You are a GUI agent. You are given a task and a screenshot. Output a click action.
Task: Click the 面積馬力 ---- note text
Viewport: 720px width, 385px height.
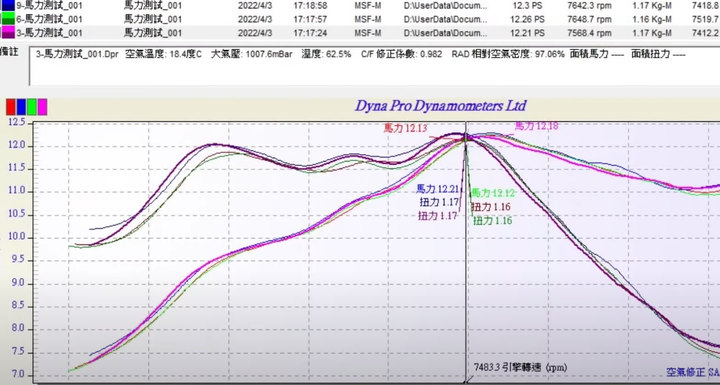[x=596, y=54]
